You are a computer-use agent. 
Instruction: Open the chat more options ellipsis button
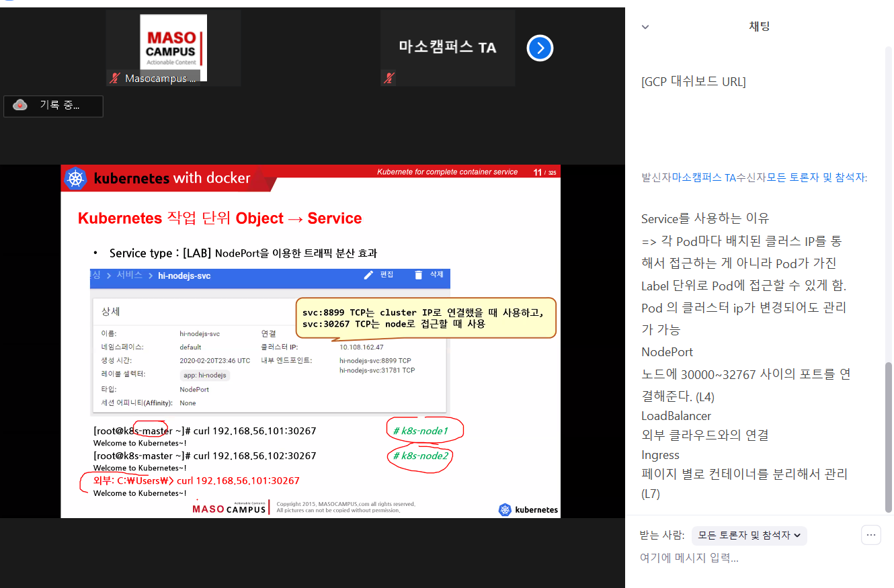[x=870, y=535]
